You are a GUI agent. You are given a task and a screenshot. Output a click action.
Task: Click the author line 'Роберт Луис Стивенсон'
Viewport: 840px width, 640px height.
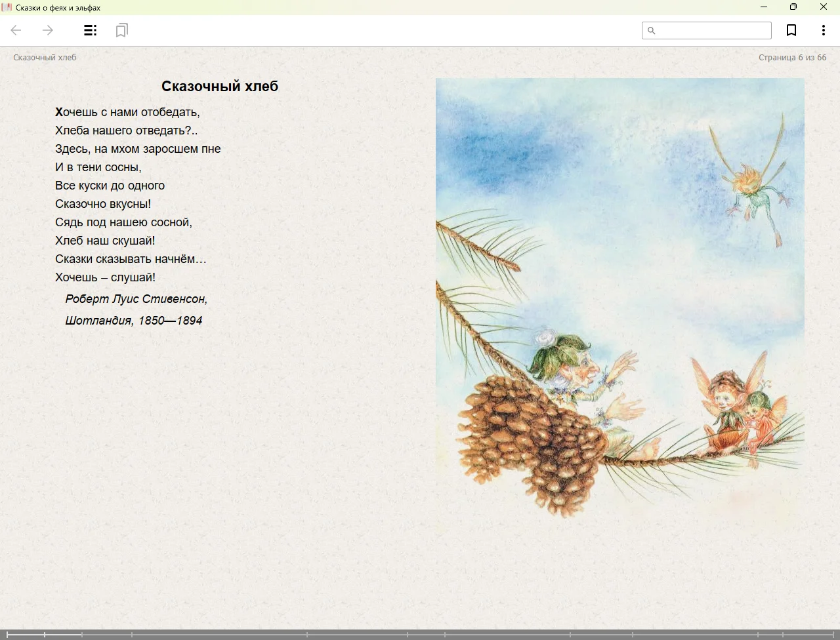(x=136, y=299)
